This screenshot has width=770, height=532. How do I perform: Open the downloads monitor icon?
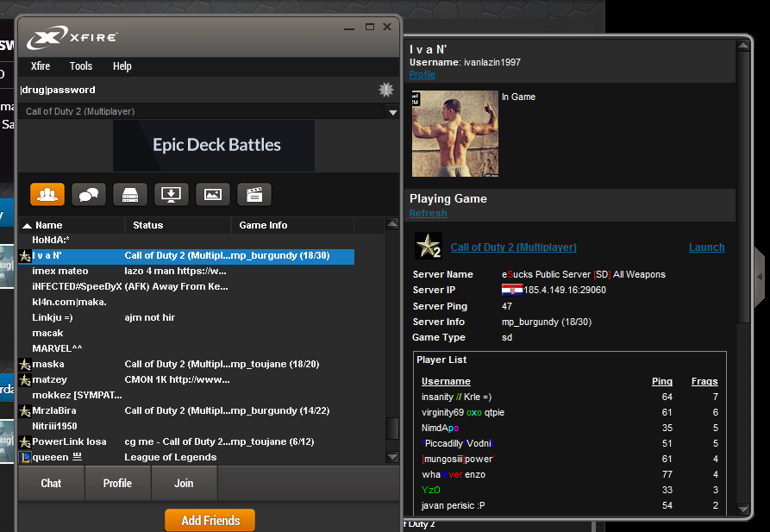click(172, 195)
